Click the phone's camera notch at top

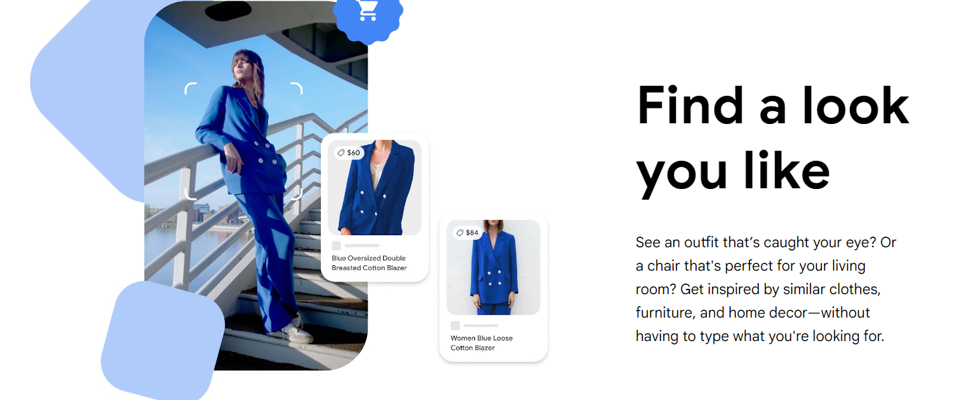tap(228, 11)
